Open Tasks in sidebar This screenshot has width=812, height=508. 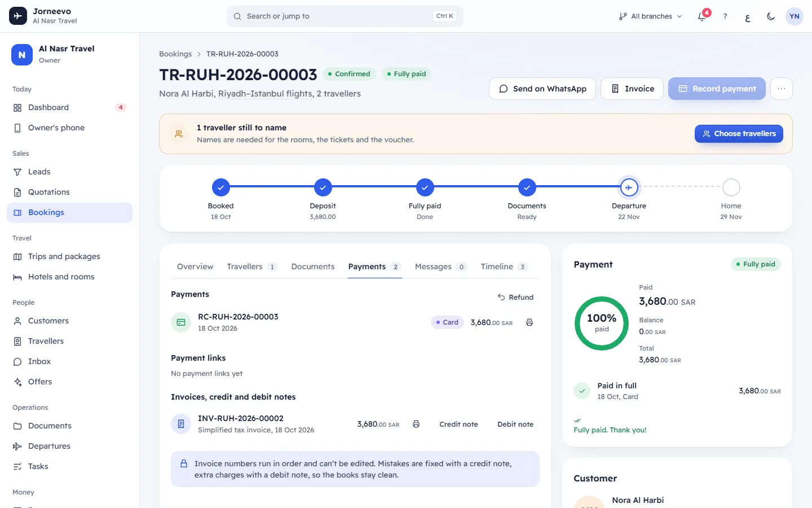pyautogui.click(x=69, y=466)
